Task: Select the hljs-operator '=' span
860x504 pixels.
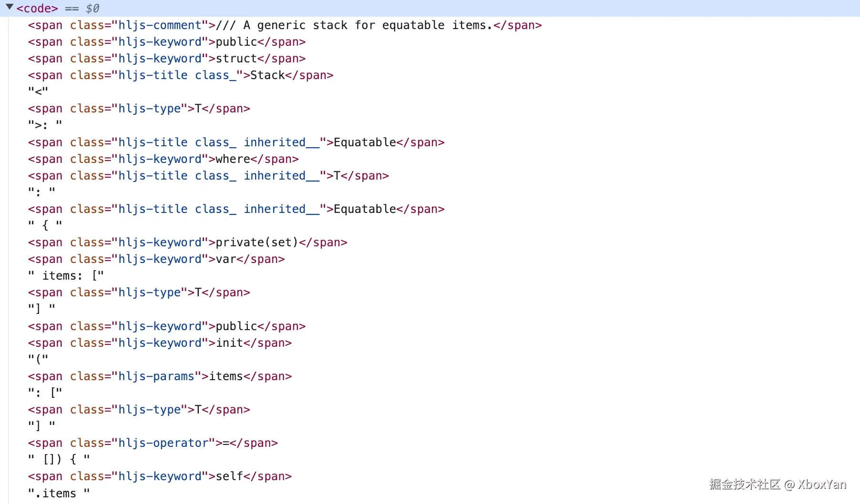Action: point(153,443)
